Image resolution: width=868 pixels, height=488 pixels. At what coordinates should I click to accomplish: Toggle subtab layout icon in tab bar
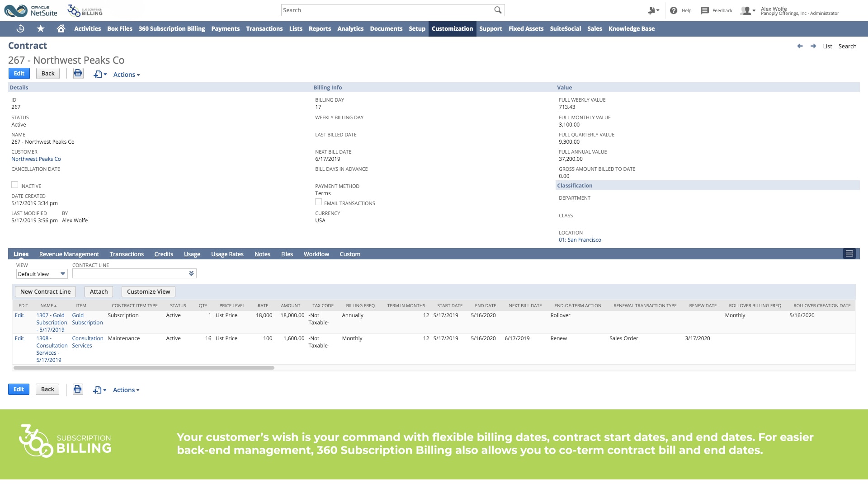pyautogui.click(x=849, y=254)
